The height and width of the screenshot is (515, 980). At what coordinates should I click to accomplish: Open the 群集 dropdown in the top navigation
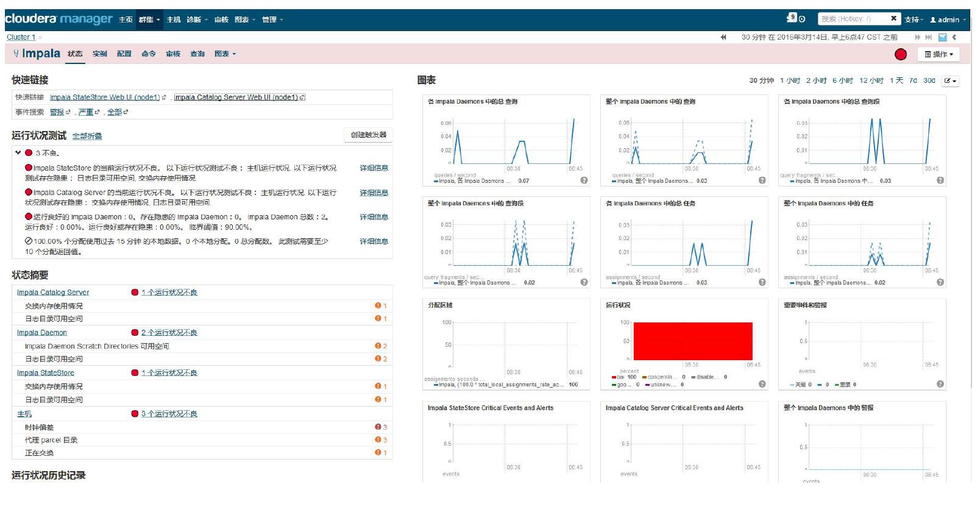[x=149, y=20]
